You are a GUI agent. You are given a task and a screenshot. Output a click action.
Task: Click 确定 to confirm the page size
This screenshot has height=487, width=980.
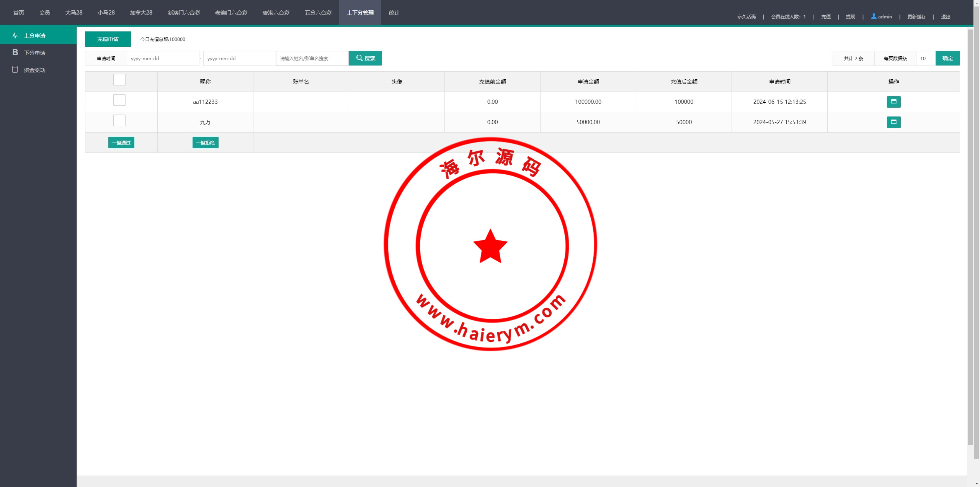pos(947,58)
